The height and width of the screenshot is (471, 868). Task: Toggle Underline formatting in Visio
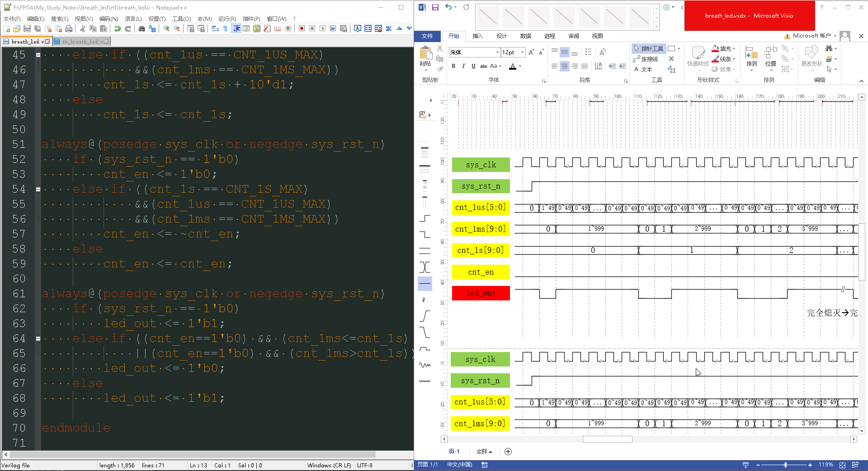pos(473,66)
